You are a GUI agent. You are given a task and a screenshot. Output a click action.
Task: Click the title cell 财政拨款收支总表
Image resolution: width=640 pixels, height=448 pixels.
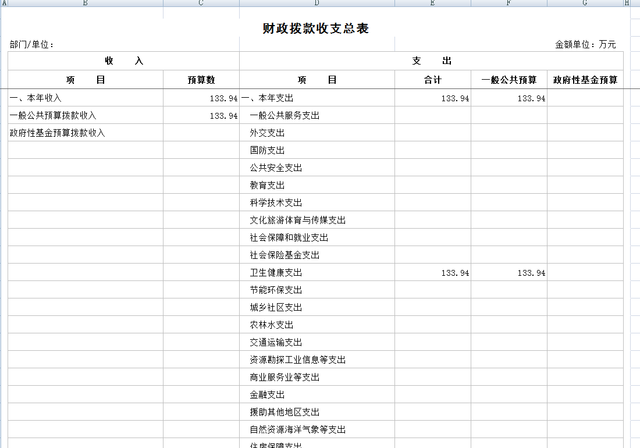[316, 28]
